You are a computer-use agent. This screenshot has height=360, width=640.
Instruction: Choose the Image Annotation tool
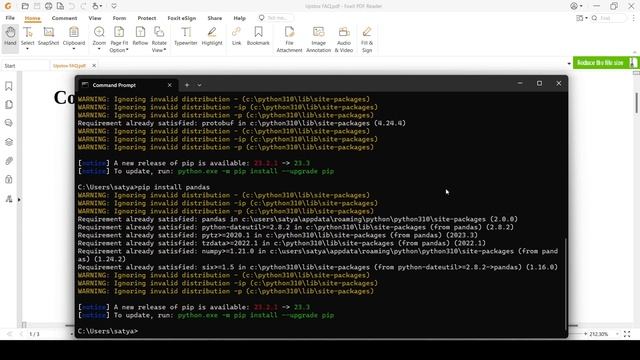pos(318,39)
